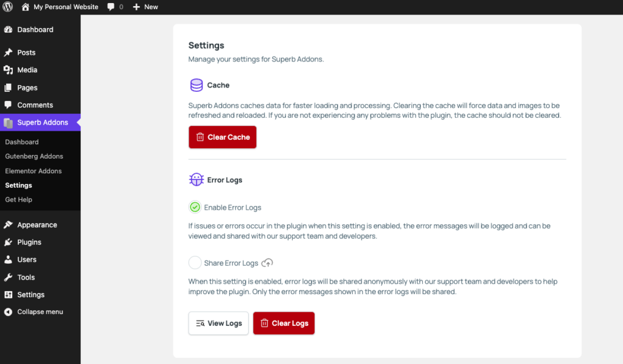Image resolution: width=623 pixels, height=364 pixels.
Task: Open the comments bubble icon in admin bar
Action: click(x=111, y=7)
